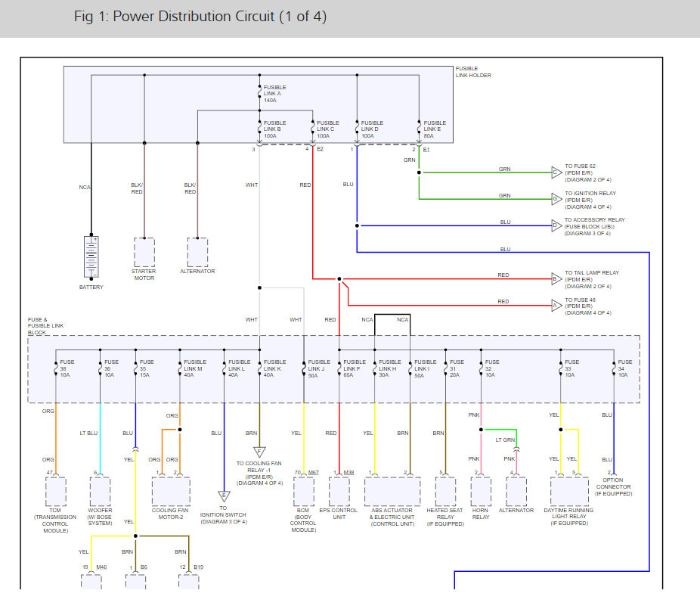Viewport: 700px width, 609px height.
Task: Click arrow E to Ignition Switch
Action: pos(224,496)
